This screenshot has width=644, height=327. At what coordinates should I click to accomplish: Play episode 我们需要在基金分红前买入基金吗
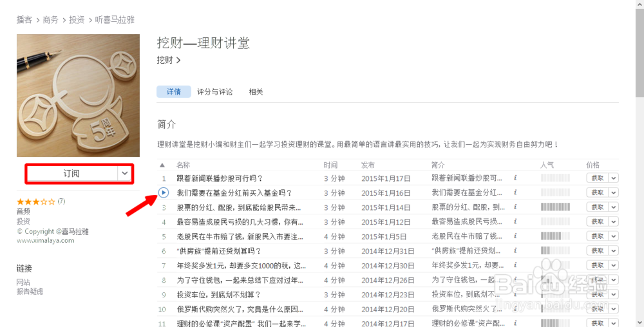point(164,192)
